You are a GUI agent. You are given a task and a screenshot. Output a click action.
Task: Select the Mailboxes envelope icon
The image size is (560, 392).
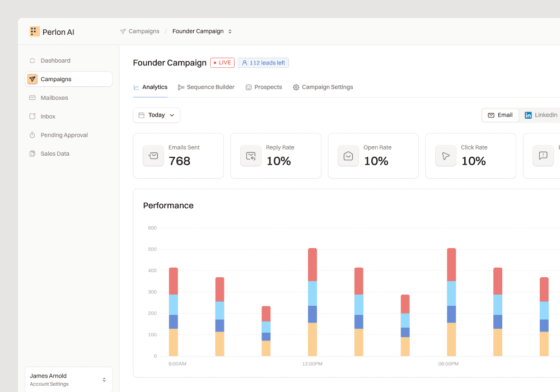(32, 98)
